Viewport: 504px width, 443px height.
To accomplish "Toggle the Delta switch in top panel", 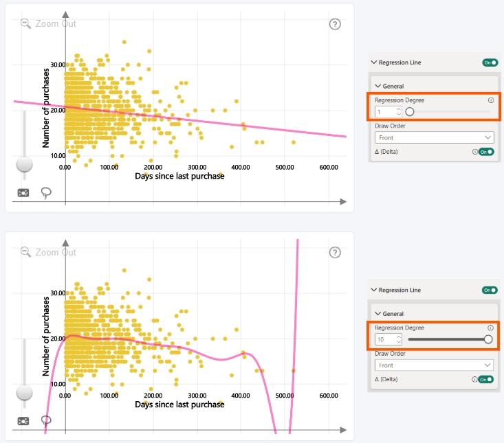I will click(x=486, y=152).
